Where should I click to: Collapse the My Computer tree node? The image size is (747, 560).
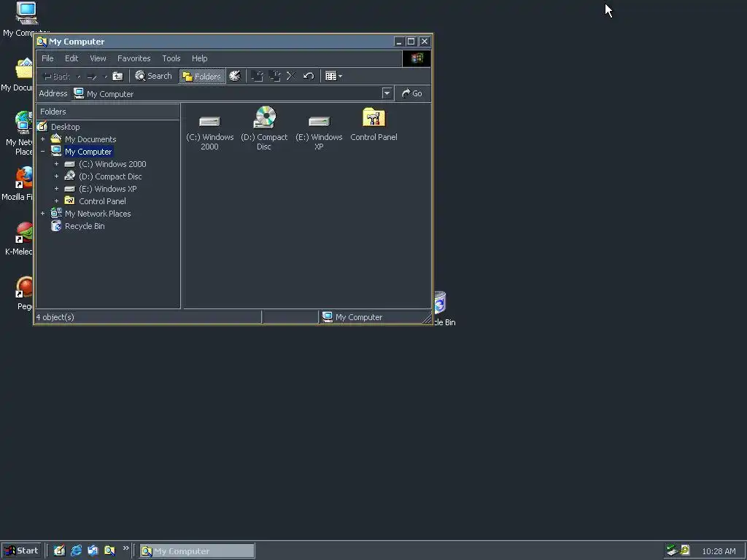[x=42, y=152]
